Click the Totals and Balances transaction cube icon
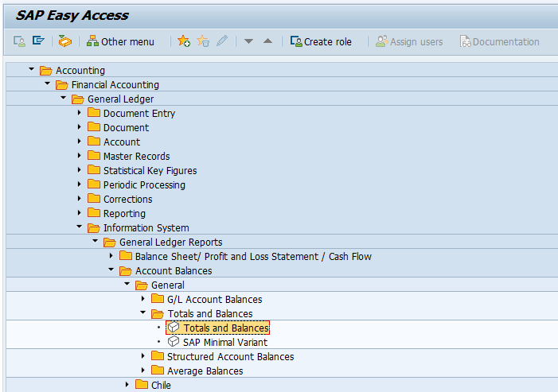This screenshot has height=392, width=558. point(174,327)
